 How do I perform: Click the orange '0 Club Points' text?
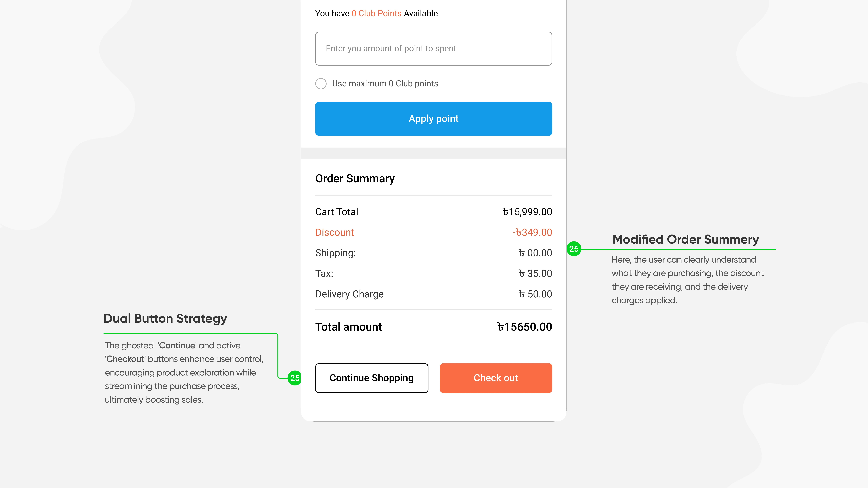click(376, 13)
